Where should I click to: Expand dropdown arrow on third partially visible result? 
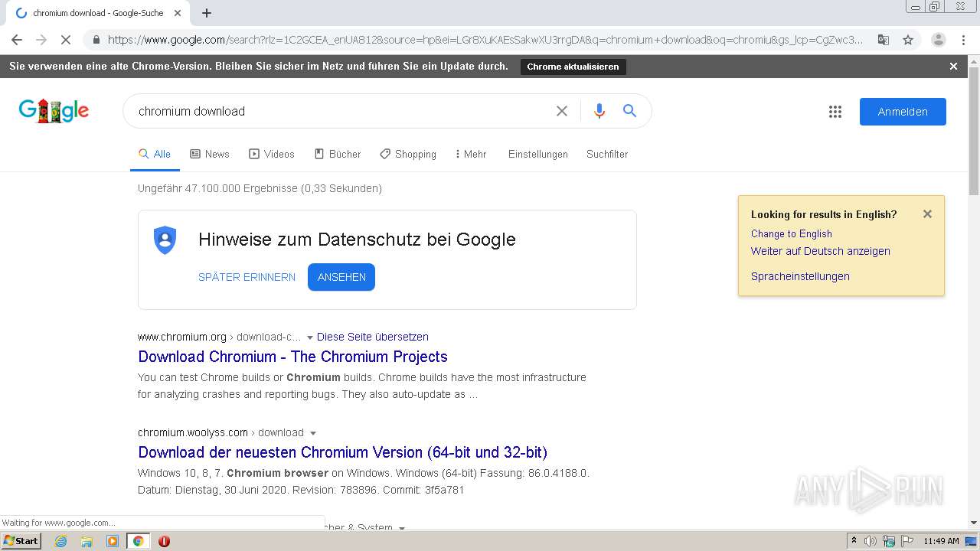click(x=402, y=527)
